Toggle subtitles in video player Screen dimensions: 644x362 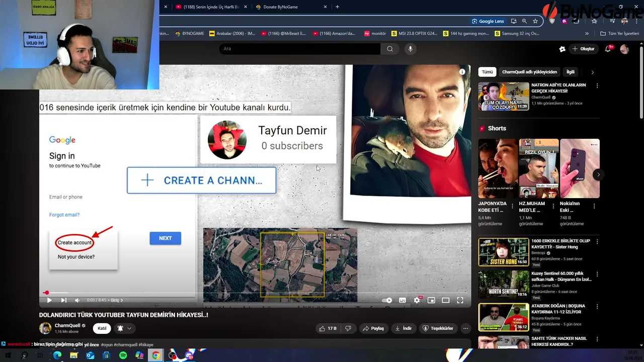402,300
